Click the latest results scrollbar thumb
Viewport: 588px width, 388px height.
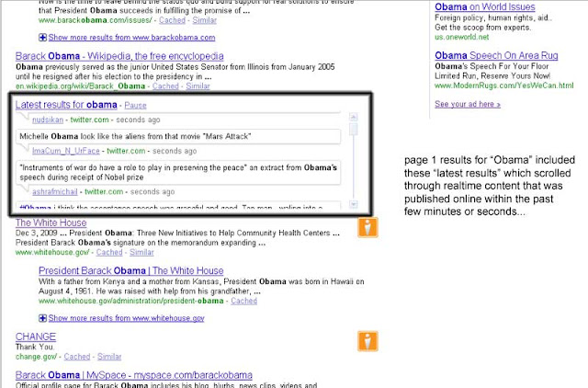coord(353,129)
